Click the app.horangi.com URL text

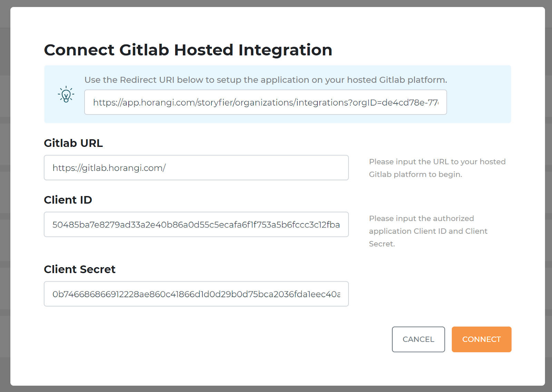[x=266, y=102]
